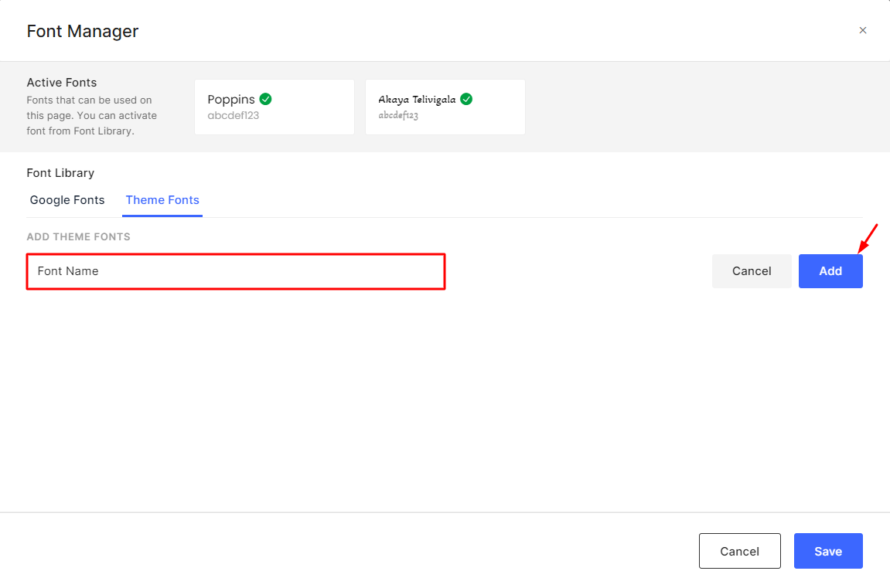Click the Active Fonts description text
The image size is (890, 588).
pyautogui.click(x=91, y=115)
